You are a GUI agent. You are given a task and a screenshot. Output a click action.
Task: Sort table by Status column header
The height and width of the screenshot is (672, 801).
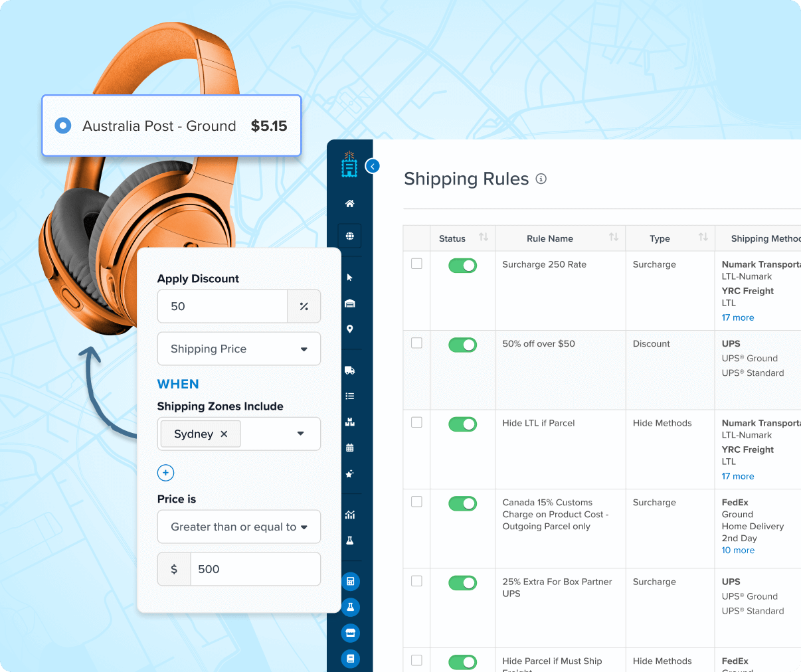point(483,237)
